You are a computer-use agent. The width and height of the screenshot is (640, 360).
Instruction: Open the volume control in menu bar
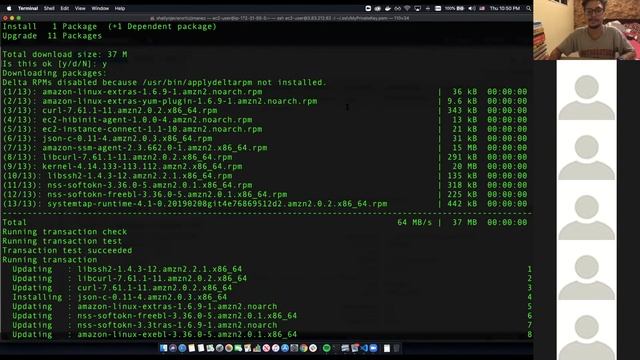(x=472, y=8)
